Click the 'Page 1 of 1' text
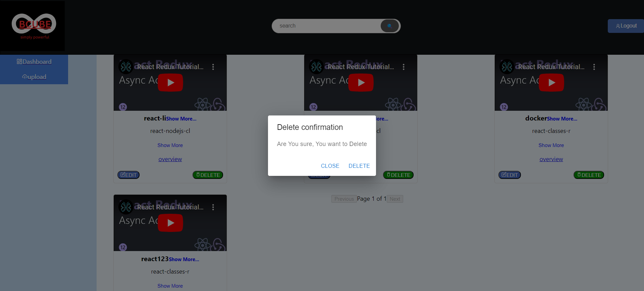The height and width of the screenshot is (291, 644). (x=372, y=199)
